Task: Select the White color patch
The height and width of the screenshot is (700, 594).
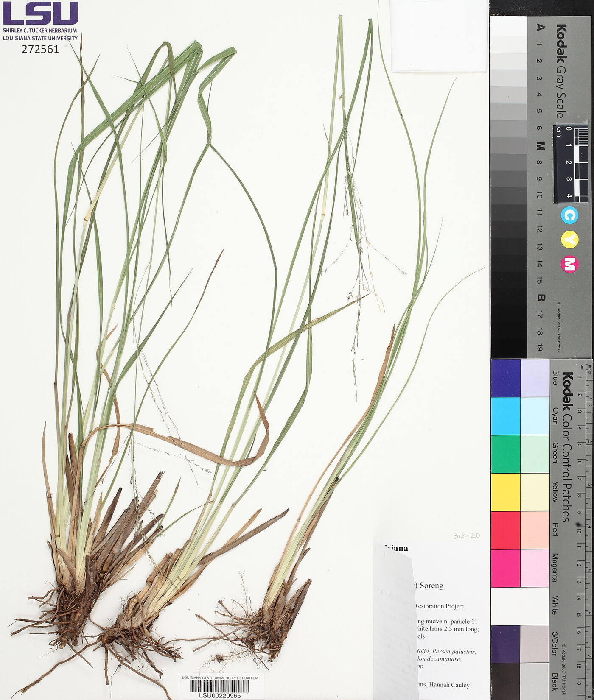Action: [x=520, y=606]
